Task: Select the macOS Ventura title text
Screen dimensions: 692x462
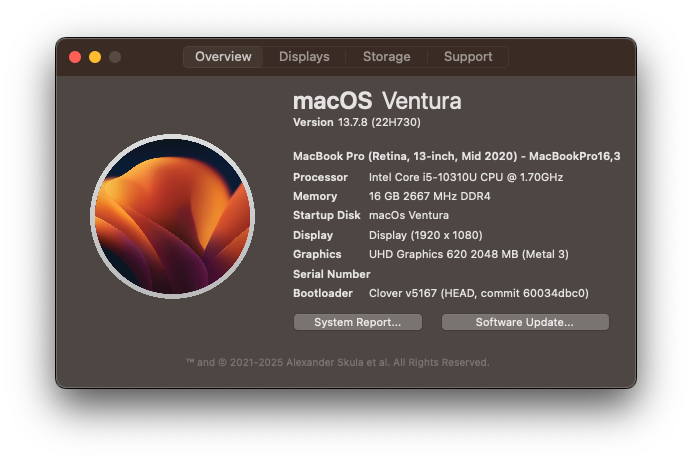Action: (x=377, y=101)
